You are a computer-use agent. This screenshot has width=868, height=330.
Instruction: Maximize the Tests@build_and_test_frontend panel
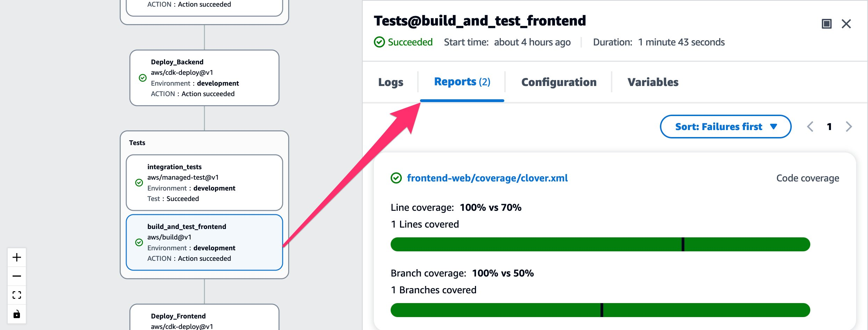[827, 24]
